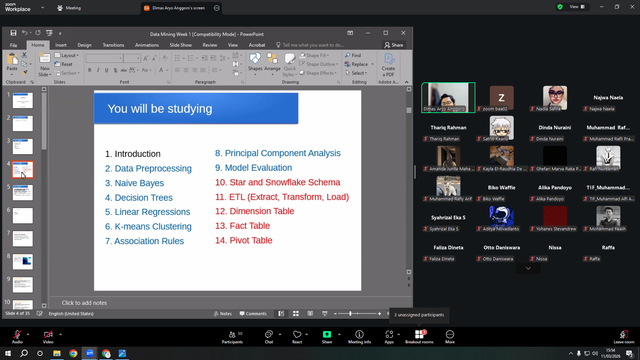Open the Select dropdown in Editing

[356, 73]
